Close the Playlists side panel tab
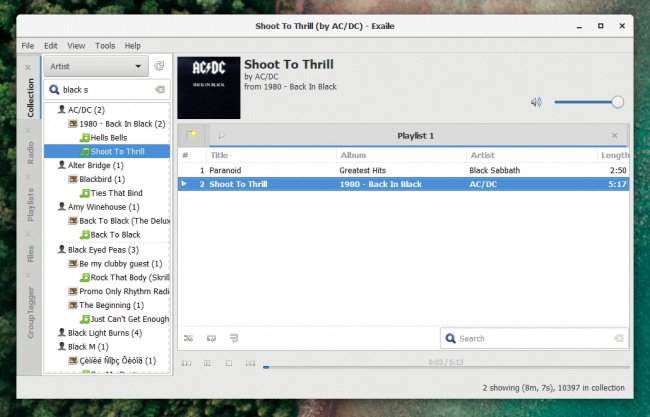The height and width of the screenshot is (417, 650). click(x=28, y=177)
